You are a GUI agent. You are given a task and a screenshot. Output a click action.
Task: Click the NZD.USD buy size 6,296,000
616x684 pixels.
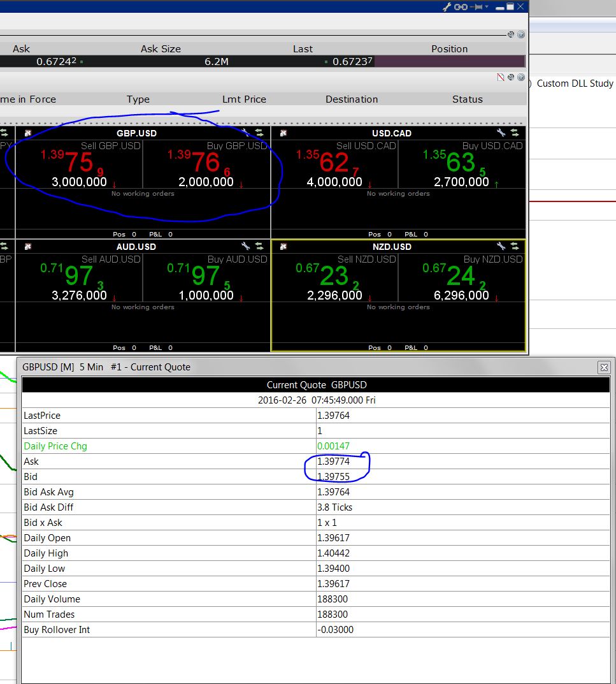tap(461, 295)
